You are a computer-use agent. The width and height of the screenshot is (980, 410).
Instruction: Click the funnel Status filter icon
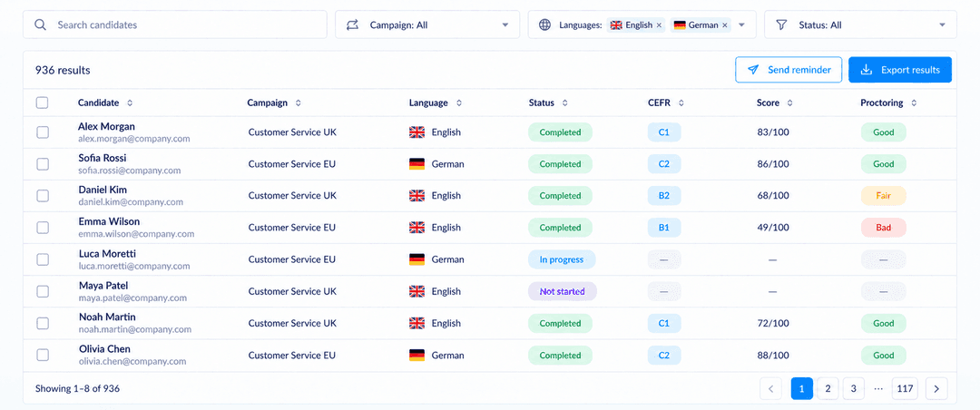pos(781,25)
